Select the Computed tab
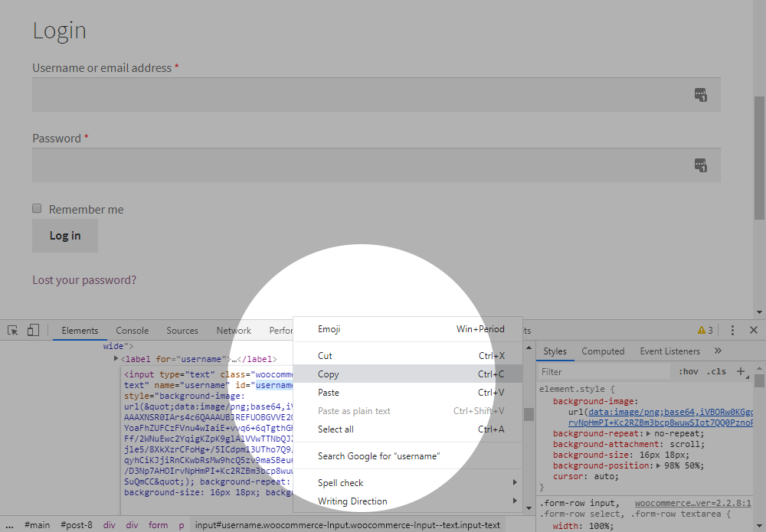 tap(603, 351)
